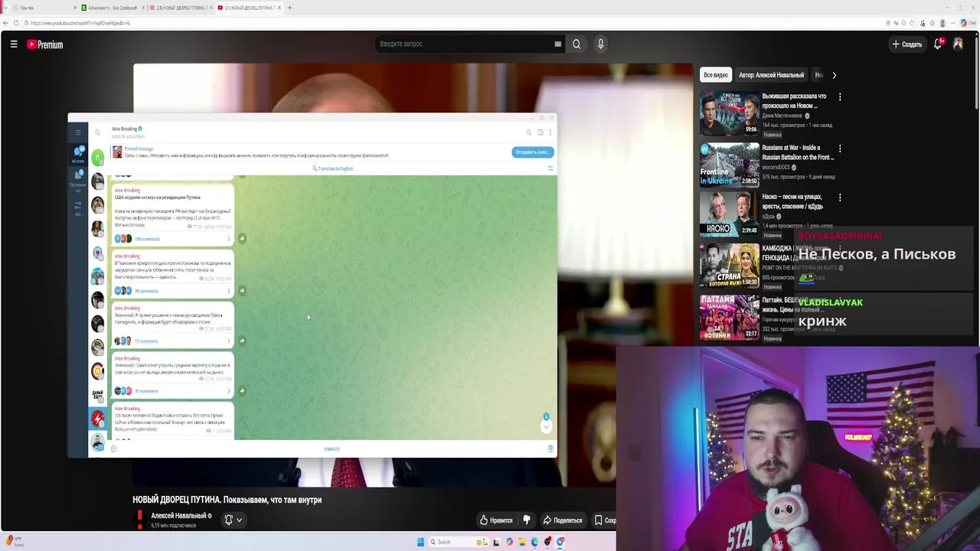
Task: Toggle Telegram right info column icon
Action: pyautogui.click(x=540, y=132)
